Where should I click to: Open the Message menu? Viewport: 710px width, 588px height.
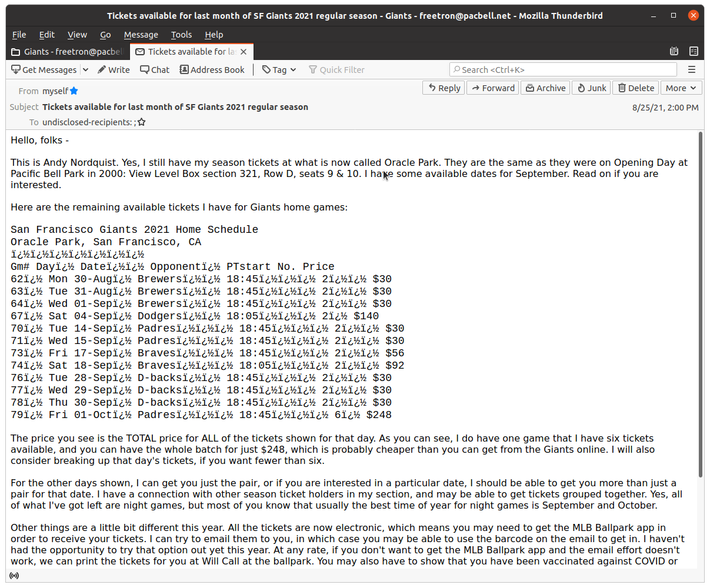141,35
